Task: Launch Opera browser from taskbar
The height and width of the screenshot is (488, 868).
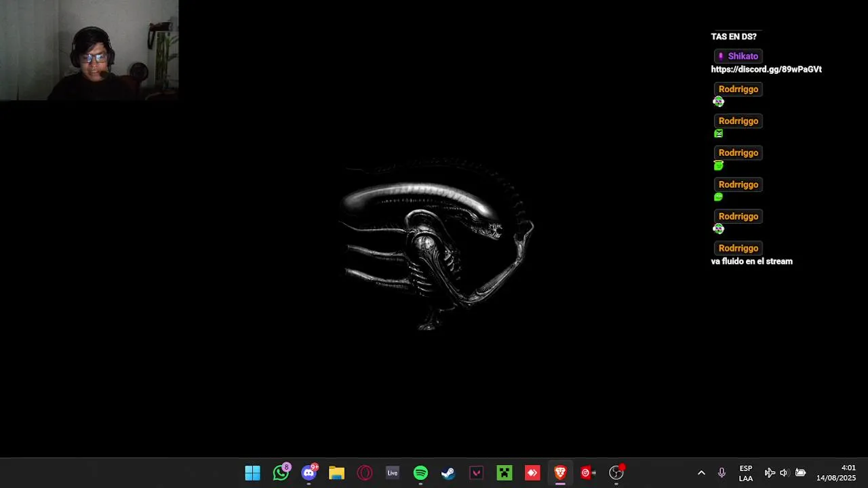Action: 365,473
